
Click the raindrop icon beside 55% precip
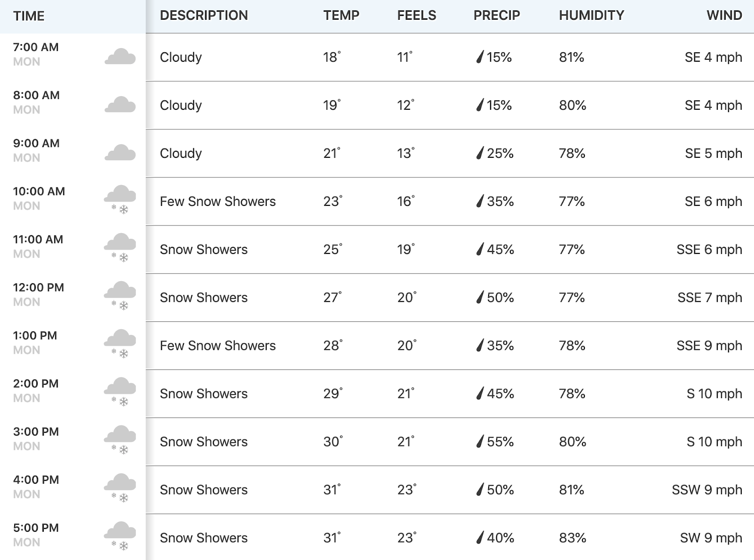tap(480, 441)
